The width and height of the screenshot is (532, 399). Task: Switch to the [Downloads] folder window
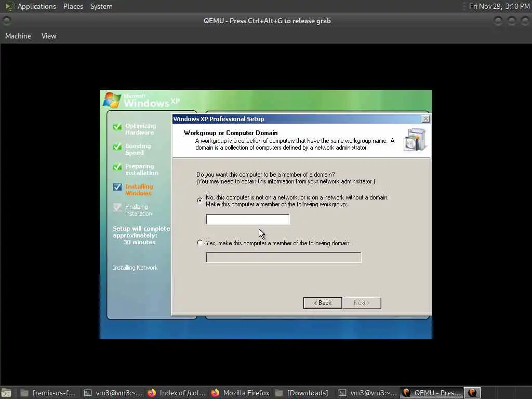(x=302, y=393)
